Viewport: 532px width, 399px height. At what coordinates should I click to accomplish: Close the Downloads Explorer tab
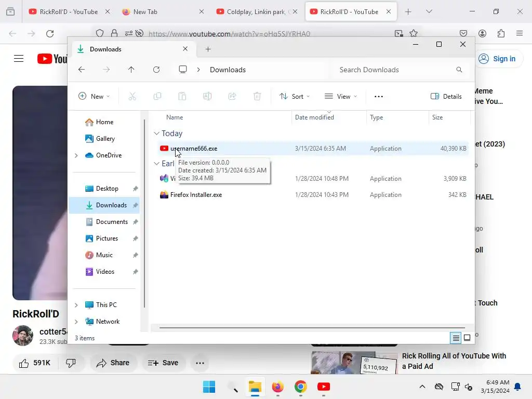(x=185, y=49)
